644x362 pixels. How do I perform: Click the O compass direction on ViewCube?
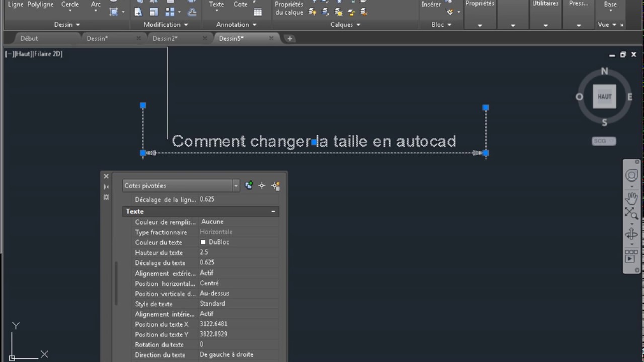[579, 97]
